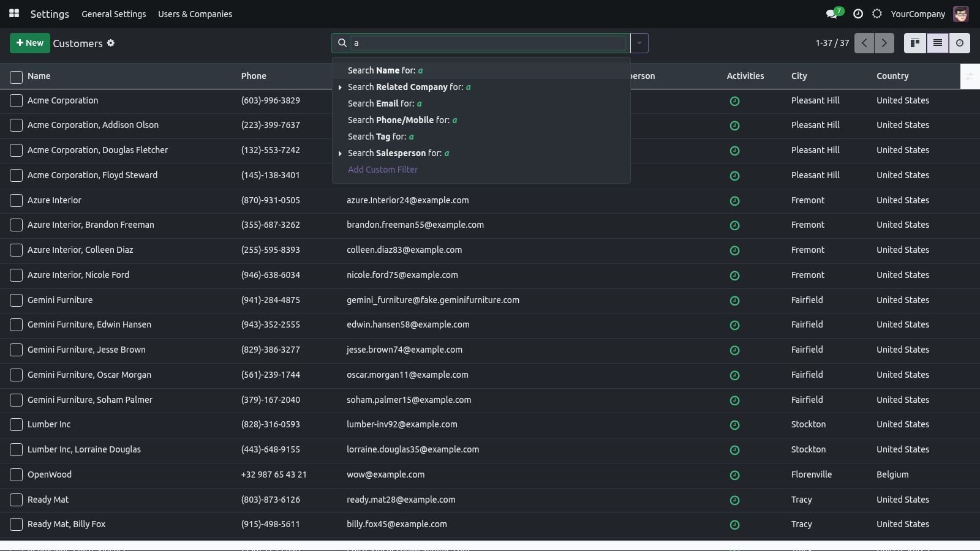Screen dimensions: 980x551
Task: Open the messages conversation icon with badge
Action: tap(834, 13)
